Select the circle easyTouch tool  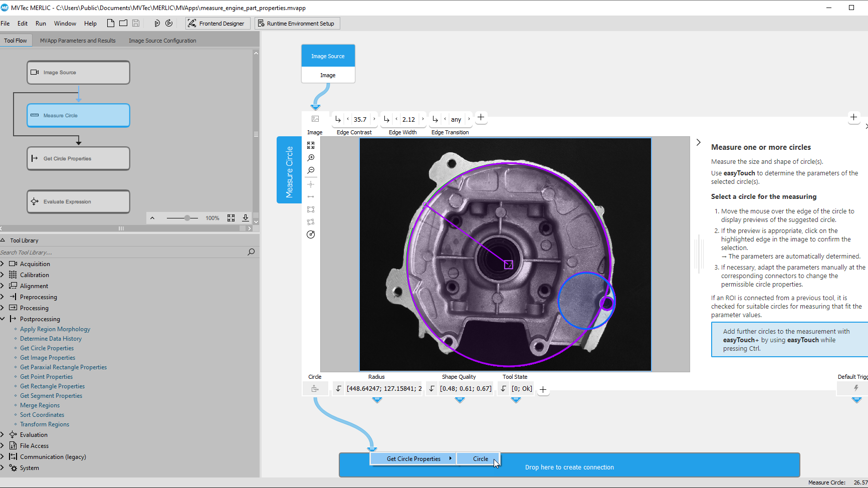point(311,234)
